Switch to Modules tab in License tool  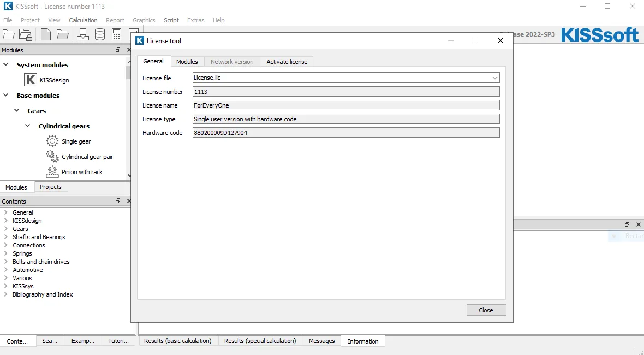coord(187,62)
